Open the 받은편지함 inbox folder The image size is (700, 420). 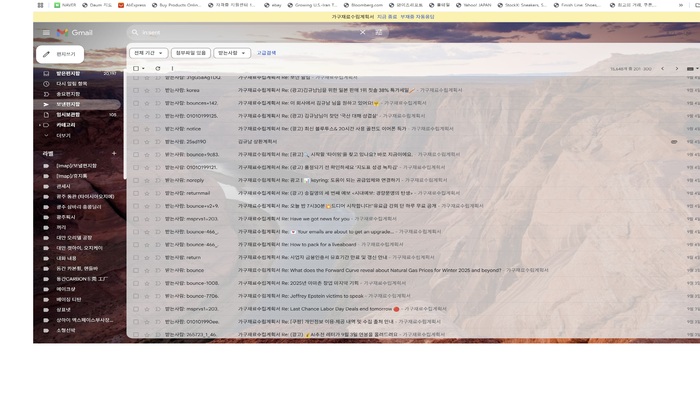tap(68, 73)
